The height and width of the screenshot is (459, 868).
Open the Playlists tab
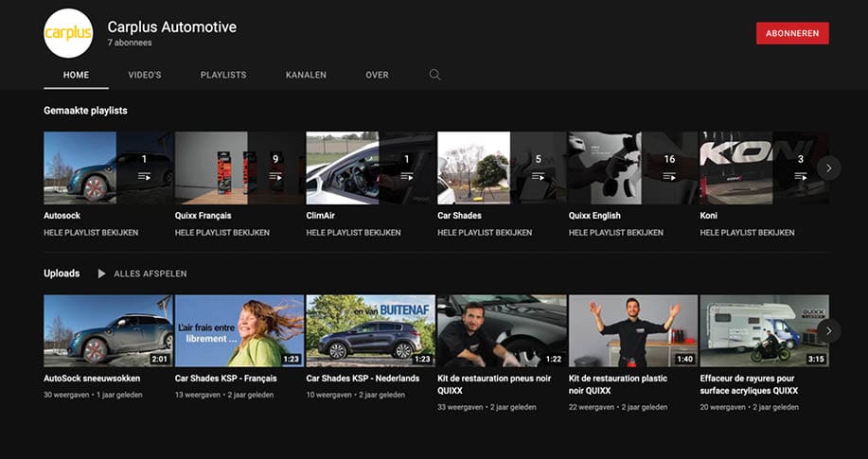click(x=223, y=75)
